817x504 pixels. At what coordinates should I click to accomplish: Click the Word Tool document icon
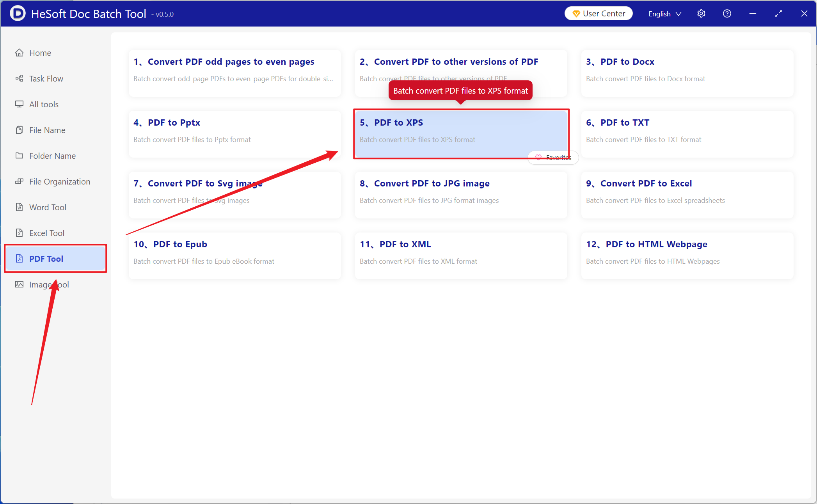(19, 207)
